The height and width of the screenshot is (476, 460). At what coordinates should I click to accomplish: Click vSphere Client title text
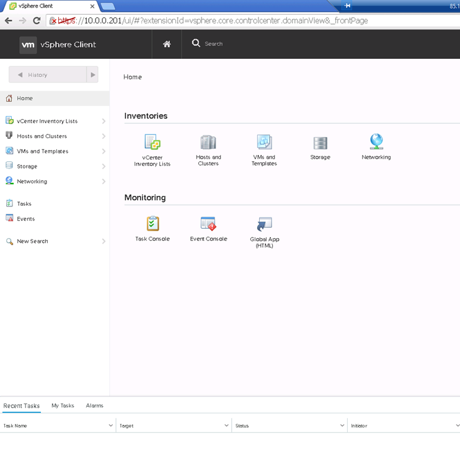(x=68, y=45)
